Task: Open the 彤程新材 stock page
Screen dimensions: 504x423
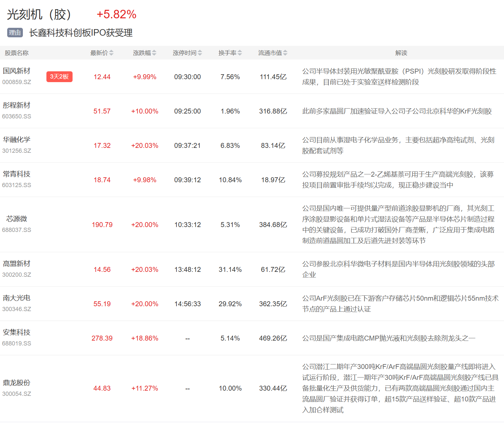Action: pyautogui.click(x=17, y=105)
